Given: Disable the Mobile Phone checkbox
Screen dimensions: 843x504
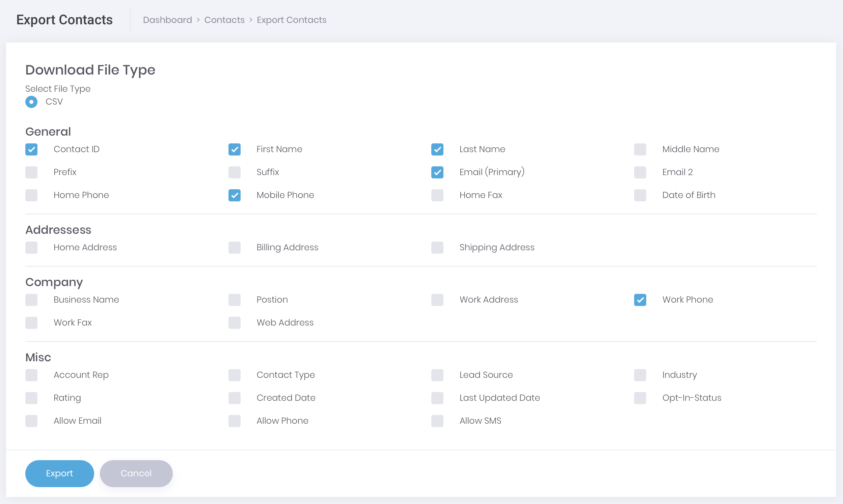Looking at the screenshot, I should (234, 195).
